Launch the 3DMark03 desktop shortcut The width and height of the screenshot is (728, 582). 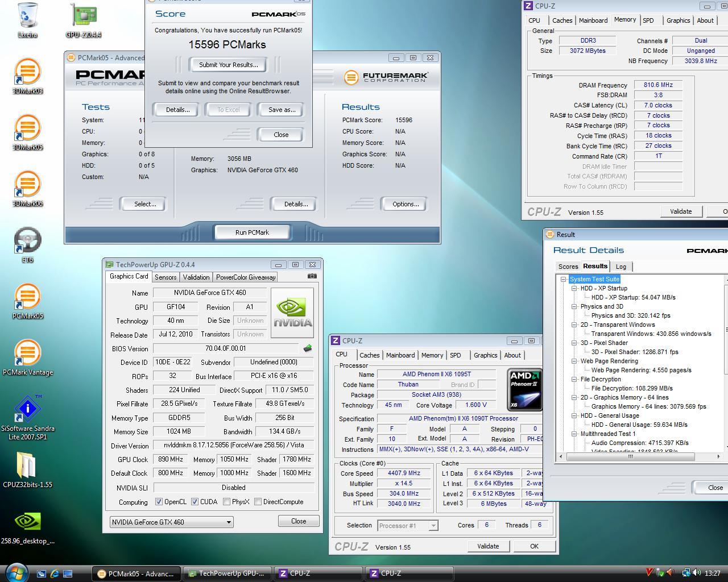pyautogui.click(x=27, y=76)
